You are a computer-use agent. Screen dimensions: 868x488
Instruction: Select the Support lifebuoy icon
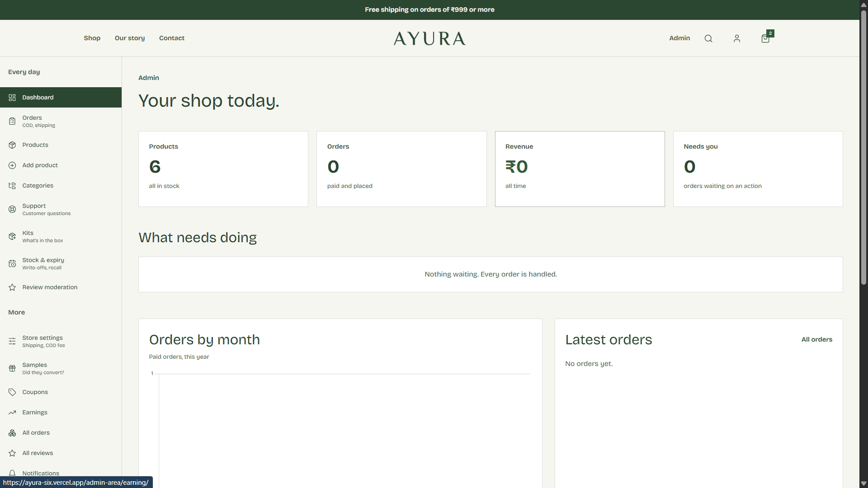[x=12, y=209]
